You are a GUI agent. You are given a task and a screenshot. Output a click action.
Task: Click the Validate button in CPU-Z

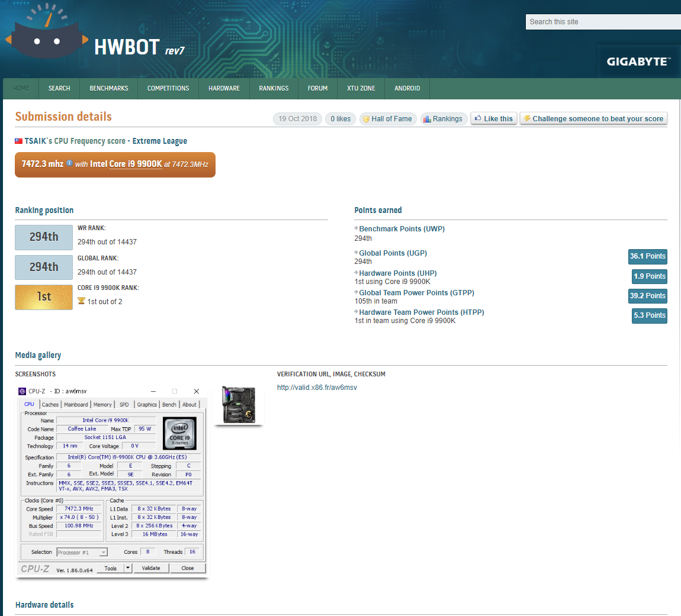151,568
